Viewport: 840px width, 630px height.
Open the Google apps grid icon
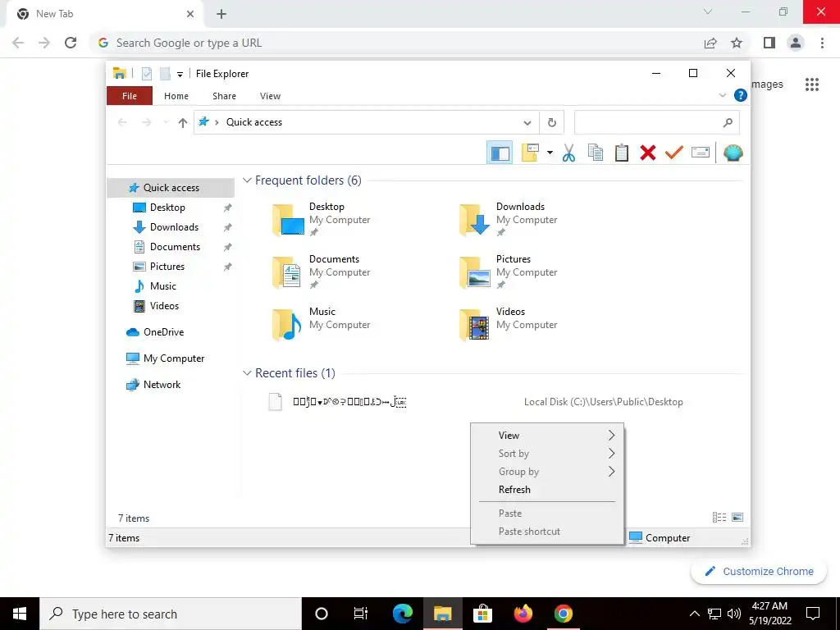pyautogui.click(x=812, y=84)
